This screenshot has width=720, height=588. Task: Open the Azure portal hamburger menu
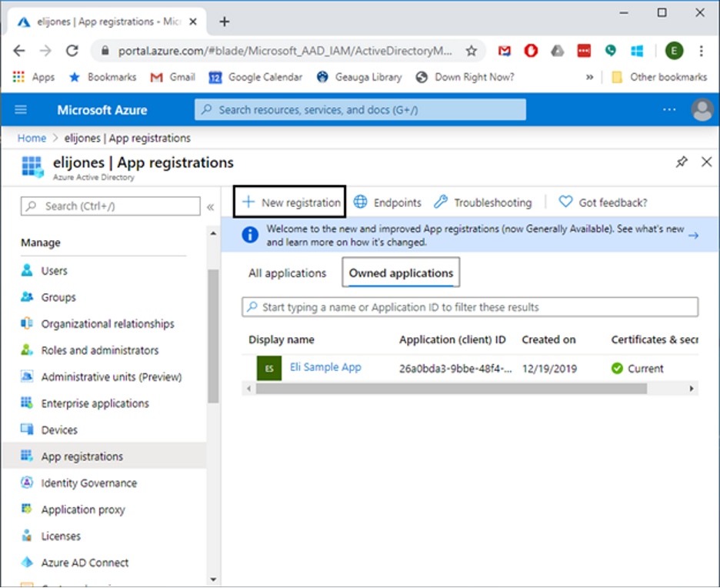(21, 110)
